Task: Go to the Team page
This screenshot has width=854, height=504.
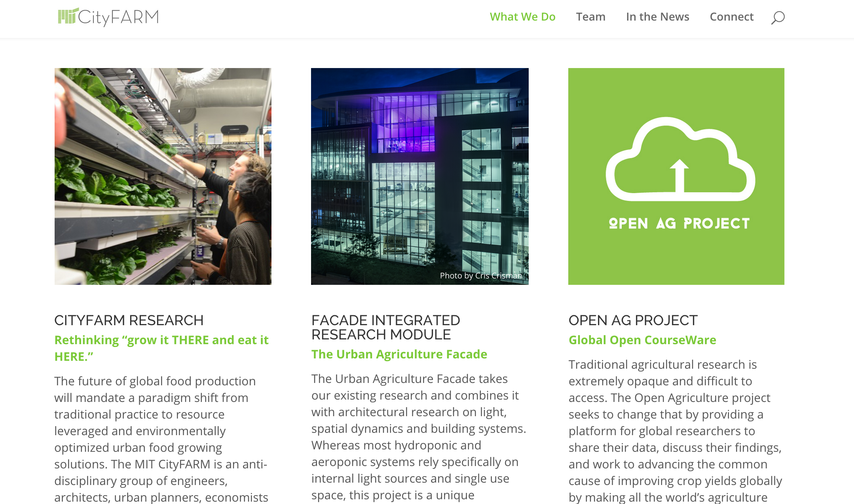Action: pyautogui.click(x=590, y=17)
